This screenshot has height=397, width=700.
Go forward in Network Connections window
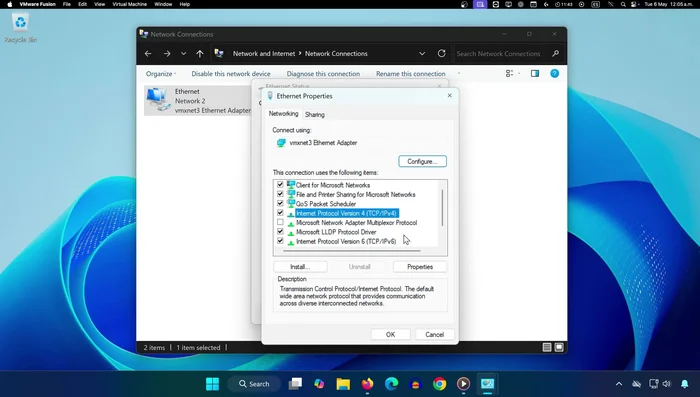coord(167,54)
